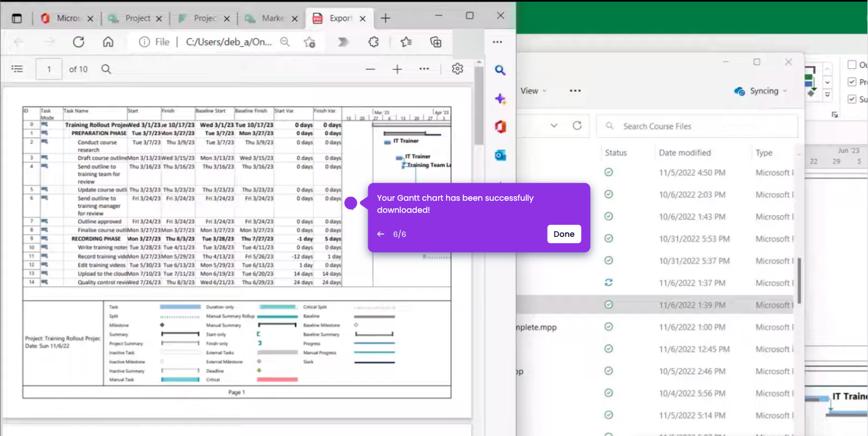Click the zoom magnifier in address bar

coord(284,42)
